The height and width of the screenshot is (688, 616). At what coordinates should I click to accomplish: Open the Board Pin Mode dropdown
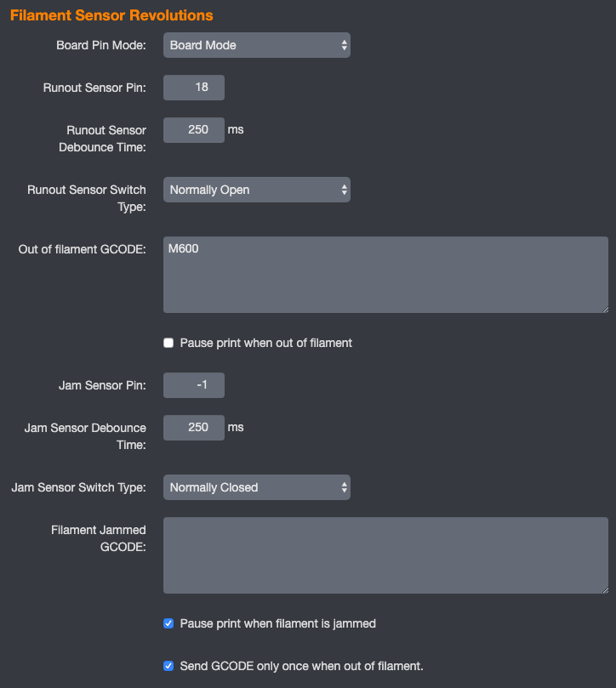click(x=256, y=45)
